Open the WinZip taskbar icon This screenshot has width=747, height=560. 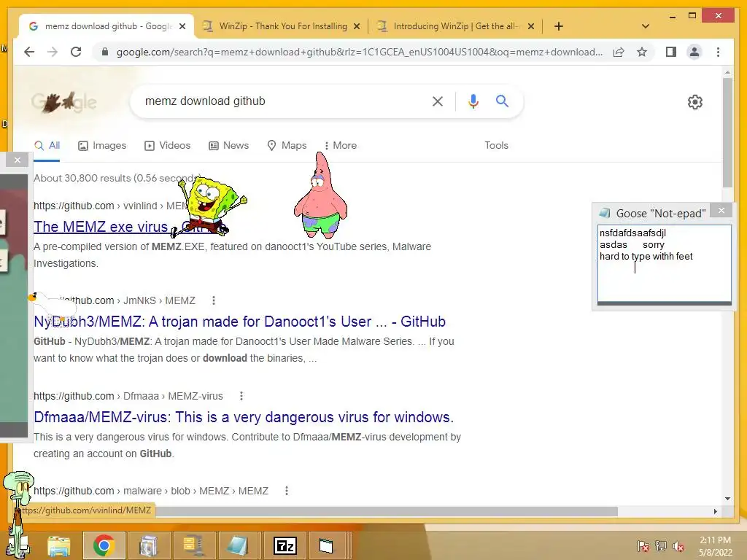[193, 545]
